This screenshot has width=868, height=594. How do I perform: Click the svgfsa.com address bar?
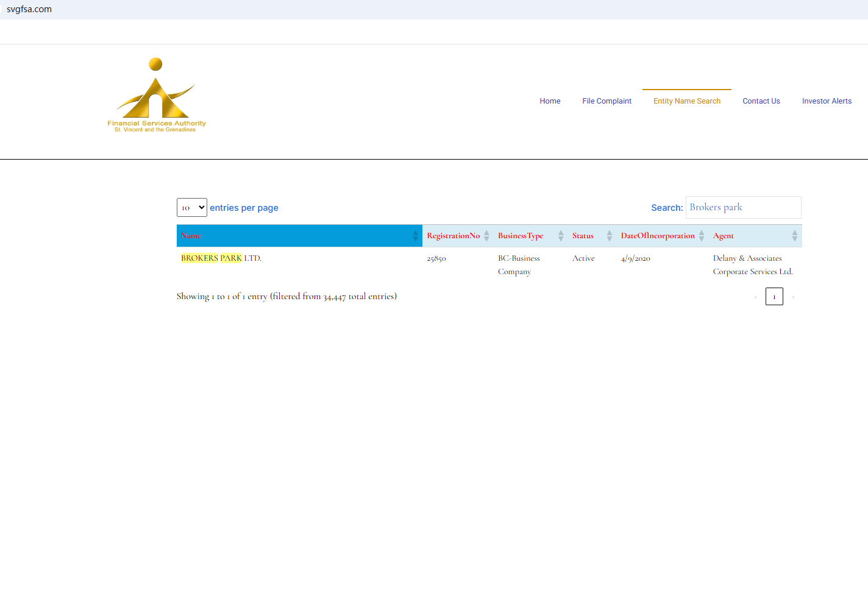[x=29, y=9]
